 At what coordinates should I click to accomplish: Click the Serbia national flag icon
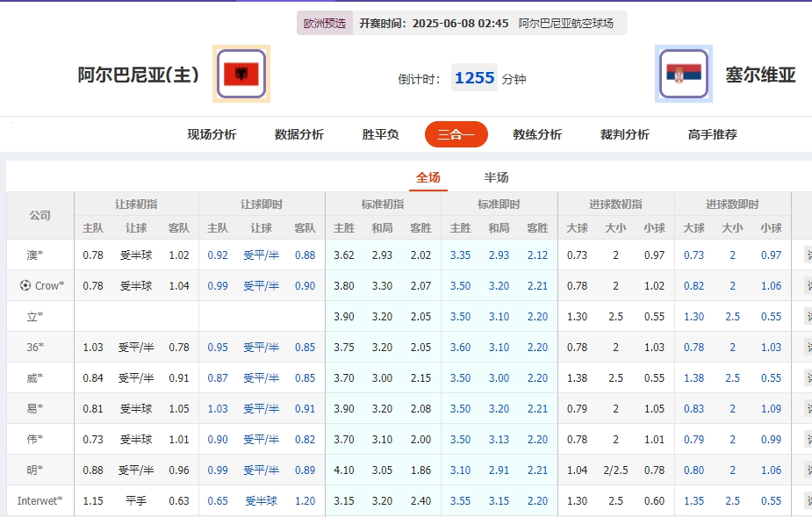coord(682,74)
